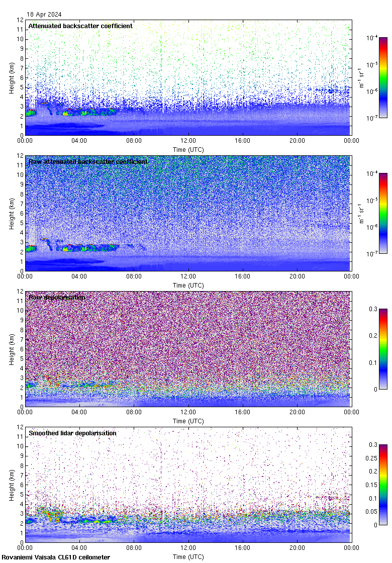Image resolution: width=392 pixels, height=563 pixels.
Task: Click 'Time (UTC)' label under the top plot
Action: point(188,150)
